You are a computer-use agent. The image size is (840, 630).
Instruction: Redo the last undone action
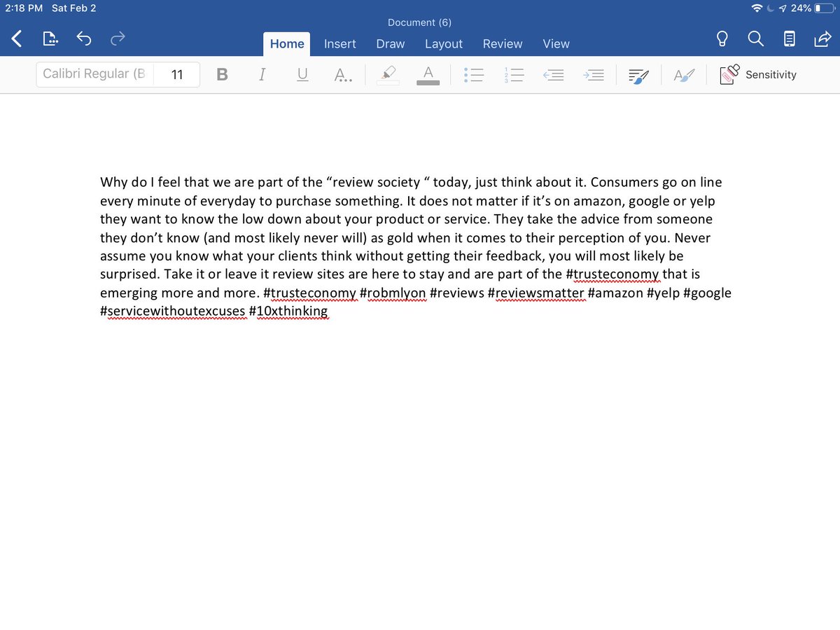(x=118, y=40)
